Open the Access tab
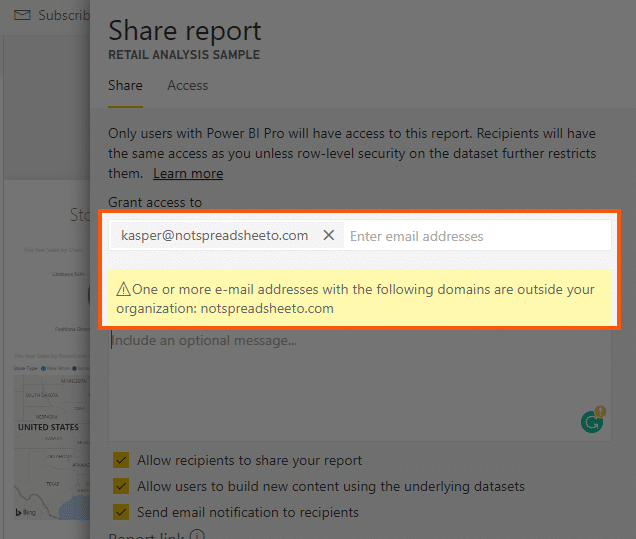 coord(187,86)
